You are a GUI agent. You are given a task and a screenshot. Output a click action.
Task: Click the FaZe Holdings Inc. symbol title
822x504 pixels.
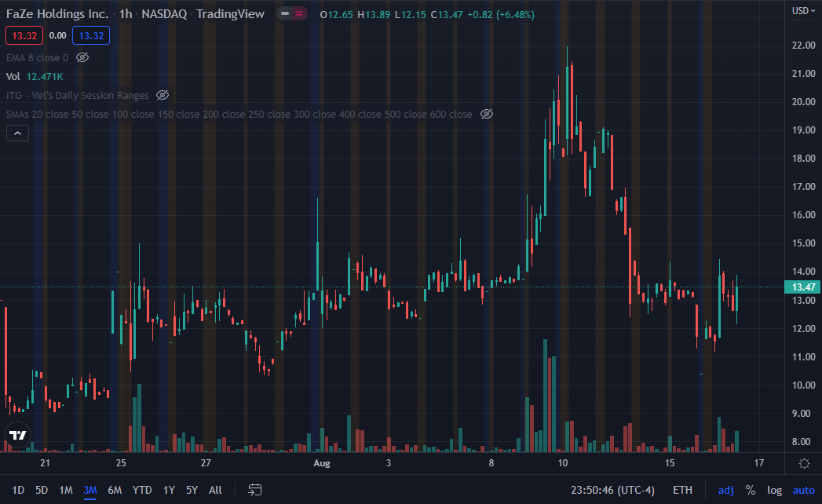[57, 14]
